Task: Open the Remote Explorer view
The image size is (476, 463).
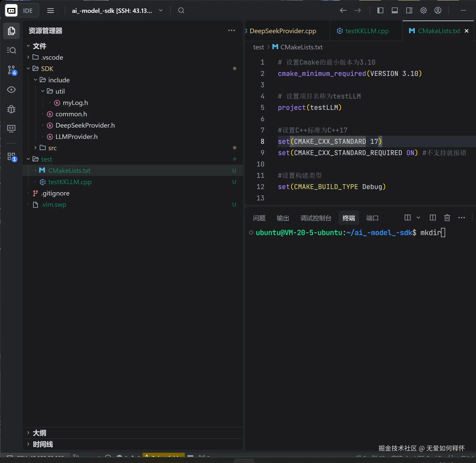Action: 11,128
